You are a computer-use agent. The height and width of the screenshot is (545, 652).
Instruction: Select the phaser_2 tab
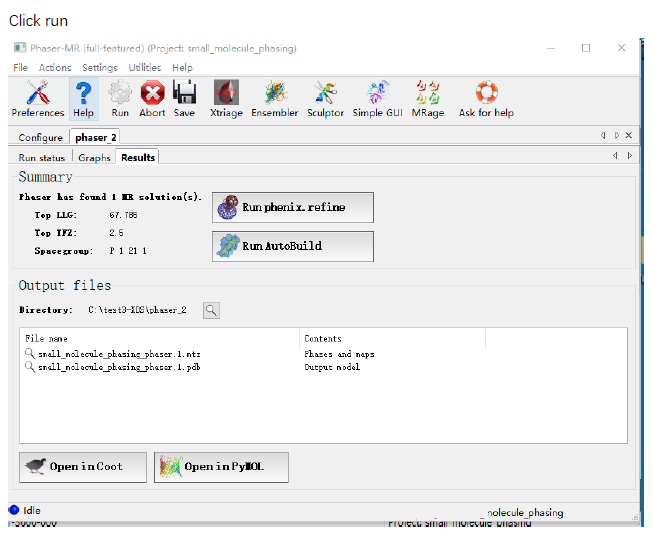[95, 137]
